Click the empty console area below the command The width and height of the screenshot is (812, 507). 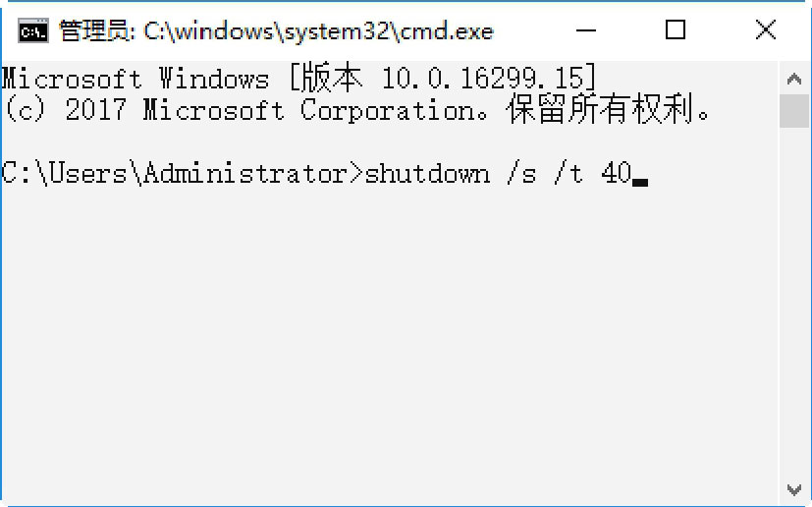pyautogui.click(x=393, y=344)
